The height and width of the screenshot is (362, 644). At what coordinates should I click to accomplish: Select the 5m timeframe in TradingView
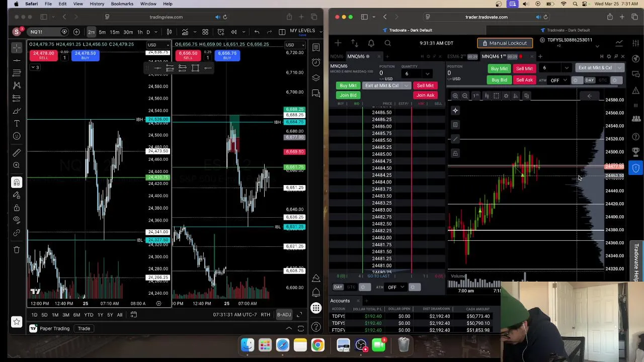tap(102, 32)
